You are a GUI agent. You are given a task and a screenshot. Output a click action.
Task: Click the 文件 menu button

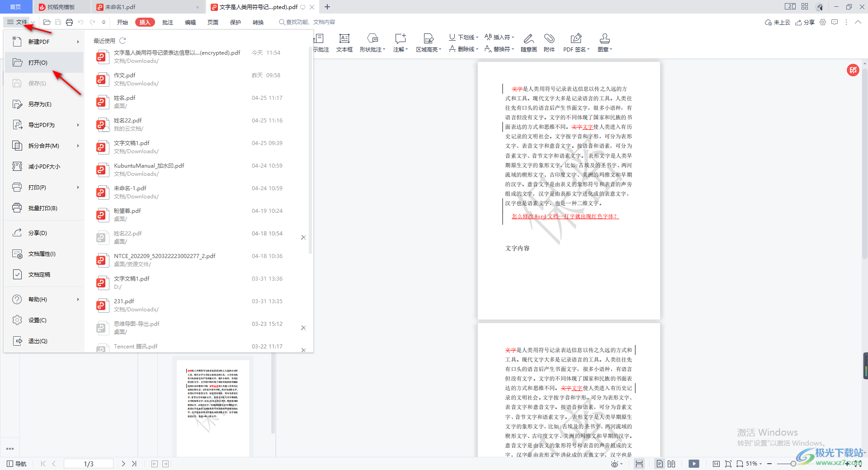pyautogui.click(x=18, y=22)
